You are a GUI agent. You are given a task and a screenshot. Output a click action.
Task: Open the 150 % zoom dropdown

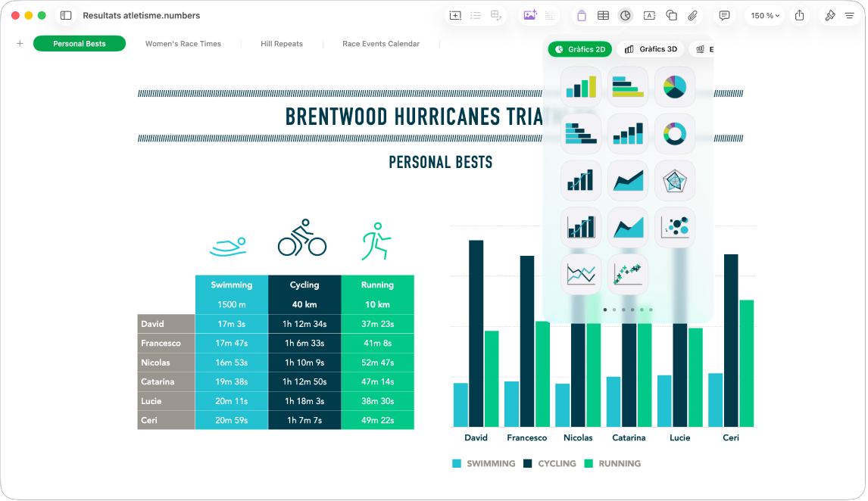tap(765, 15)
